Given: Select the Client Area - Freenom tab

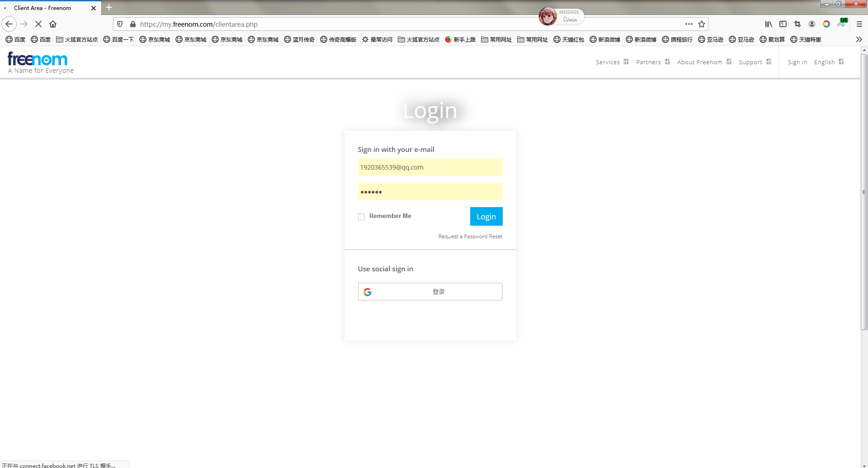Looking at the screenshot, I should (50, 8).
